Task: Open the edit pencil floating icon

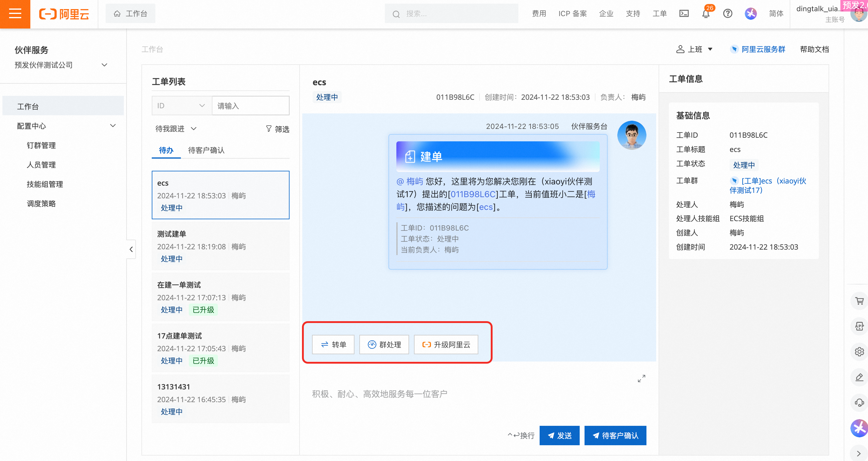Action: (x=859, y=377)
